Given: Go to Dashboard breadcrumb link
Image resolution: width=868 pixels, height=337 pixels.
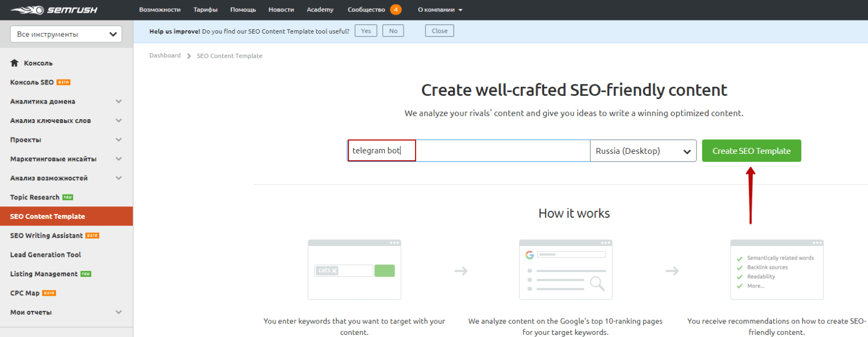Looking at the screenshot, I should [x=165, y=56].
